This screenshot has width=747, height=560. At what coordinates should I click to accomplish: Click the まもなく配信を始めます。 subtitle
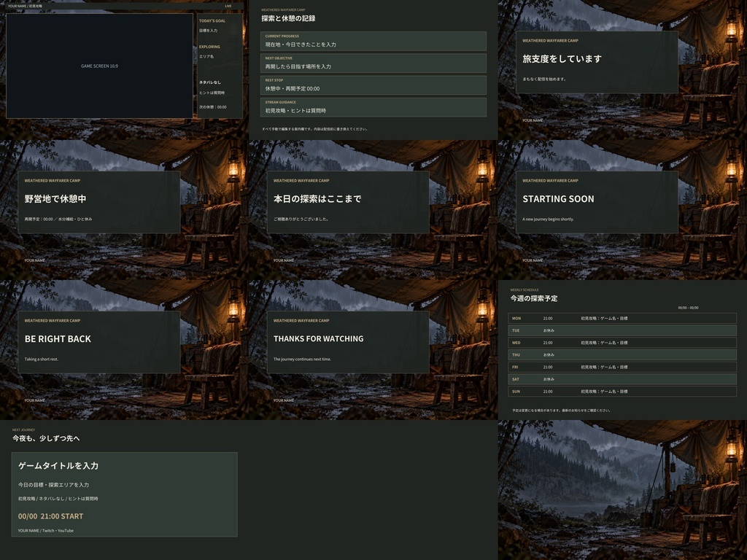[x=544, y=79]
